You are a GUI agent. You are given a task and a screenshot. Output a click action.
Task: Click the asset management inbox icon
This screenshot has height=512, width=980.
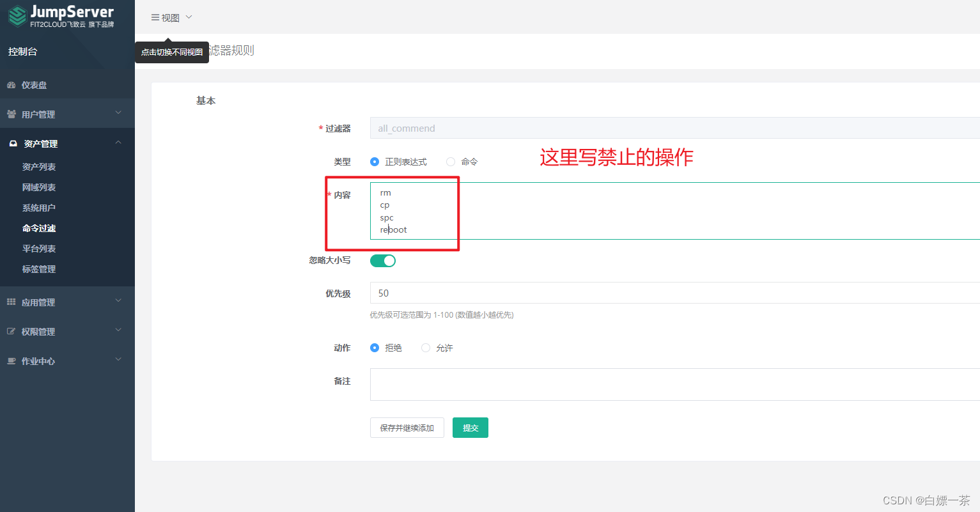(13, 144)
